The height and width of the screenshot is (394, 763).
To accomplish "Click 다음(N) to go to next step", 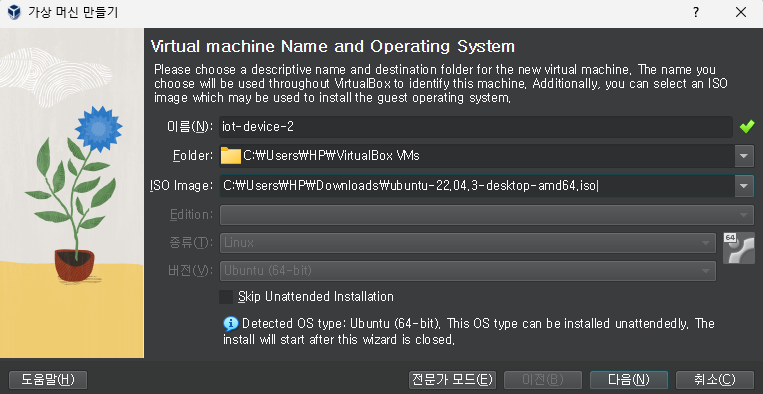I will [x=629, y=379].
